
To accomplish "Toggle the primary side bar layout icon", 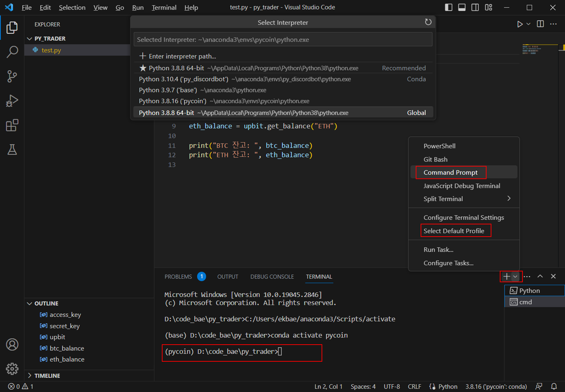I will pos(449,7).
